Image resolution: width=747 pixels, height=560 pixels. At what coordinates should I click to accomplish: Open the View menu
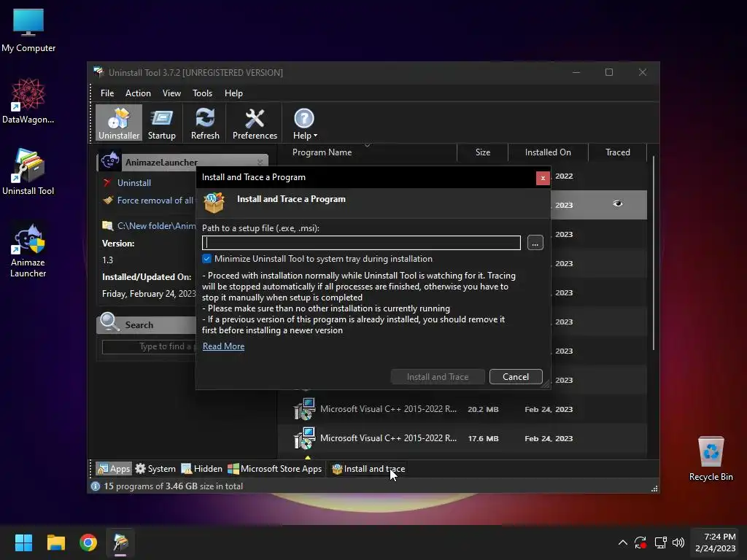point(171,93)
